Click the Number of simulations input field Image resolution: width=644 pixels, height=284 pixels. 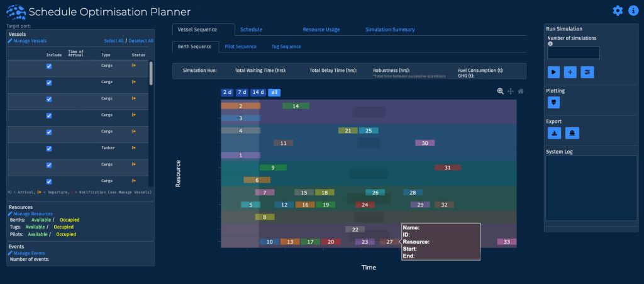pyautogui.click(x=573, y=53)
